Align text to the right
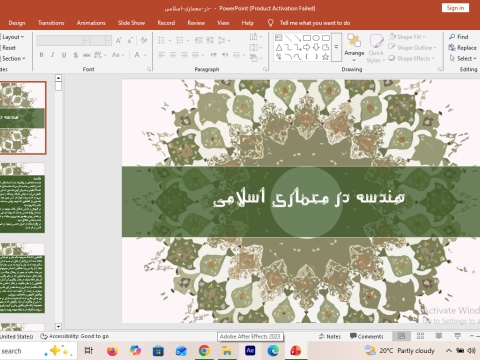The image size is (480, 360). [x=184, y=55]
